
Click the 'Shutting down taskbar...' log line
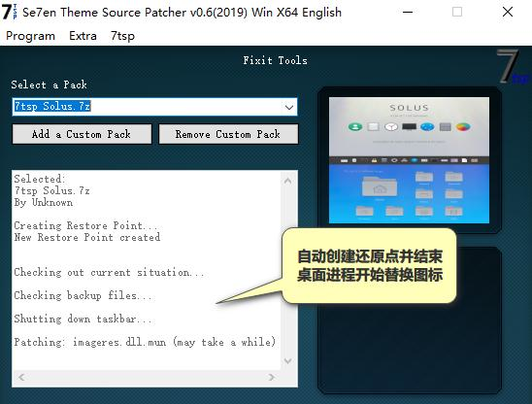(x=83, y=319)
